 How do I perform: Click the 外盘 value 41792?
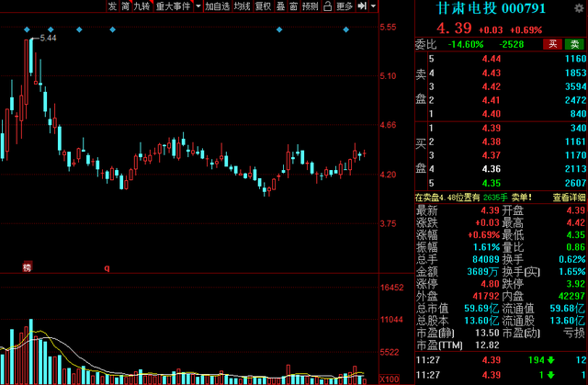point(486,296)
